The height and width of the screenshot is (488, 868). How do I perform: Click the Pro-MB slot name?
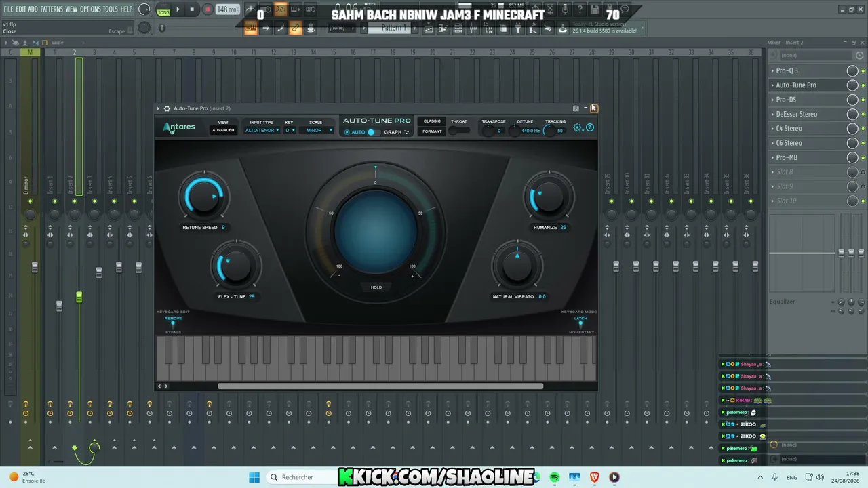click(x=787, y=157)
